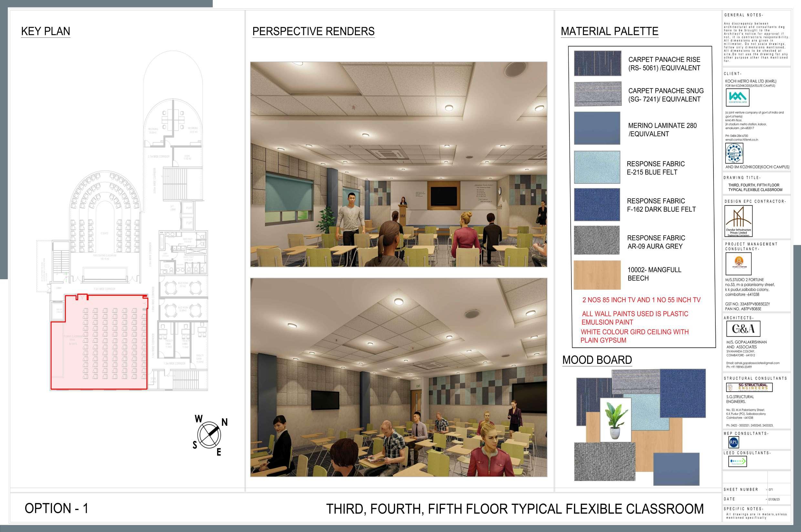Click the GENERAL NOTES heading
Viewport: 801px width, 532px height.
click(744, 15)
